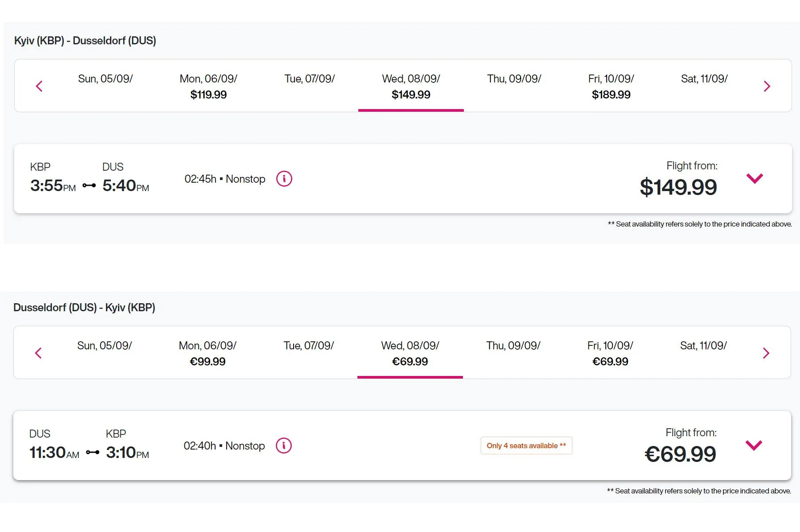Select Wed, 08/09 return date tab
This screenshot has width=800, height=532.
click(410, 353)
